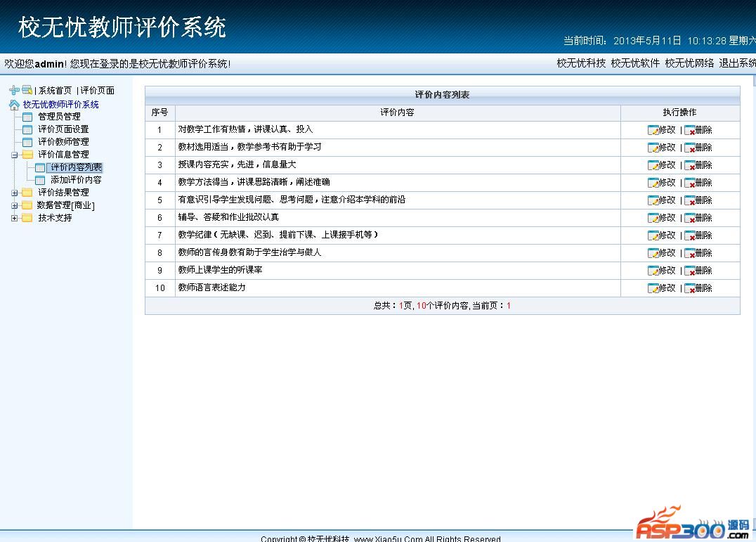The image size is (756, 542).
Task: Open 评价页面设置 in the sidebar tree
Action: (x=63, y=129)
